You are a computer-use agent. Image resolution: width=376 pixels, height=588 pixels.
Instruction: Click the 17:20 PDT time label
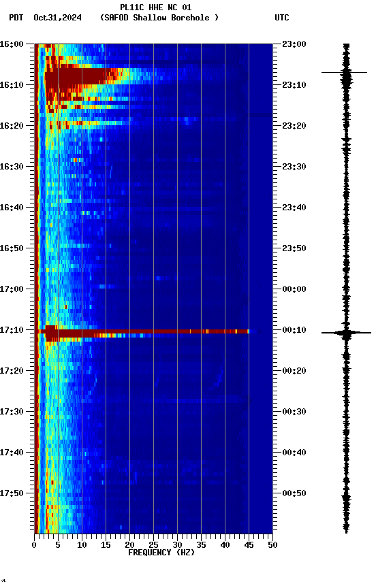pyautogui.click(x=12, y=372)
